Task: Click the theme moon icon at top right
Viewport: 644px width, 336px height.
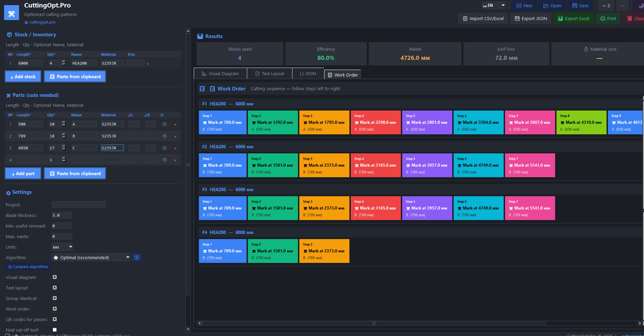Action: click(641, 6)
